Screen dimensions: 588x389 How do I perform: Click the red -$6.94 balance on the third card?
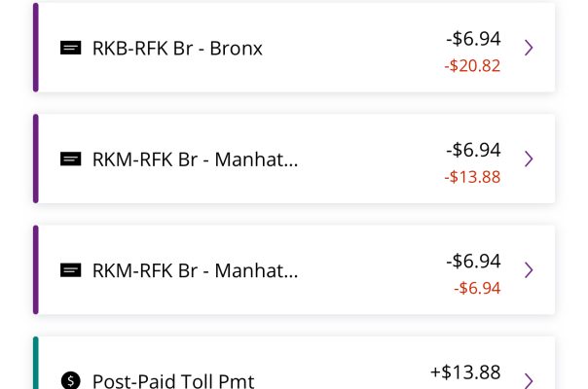point(477,289)
